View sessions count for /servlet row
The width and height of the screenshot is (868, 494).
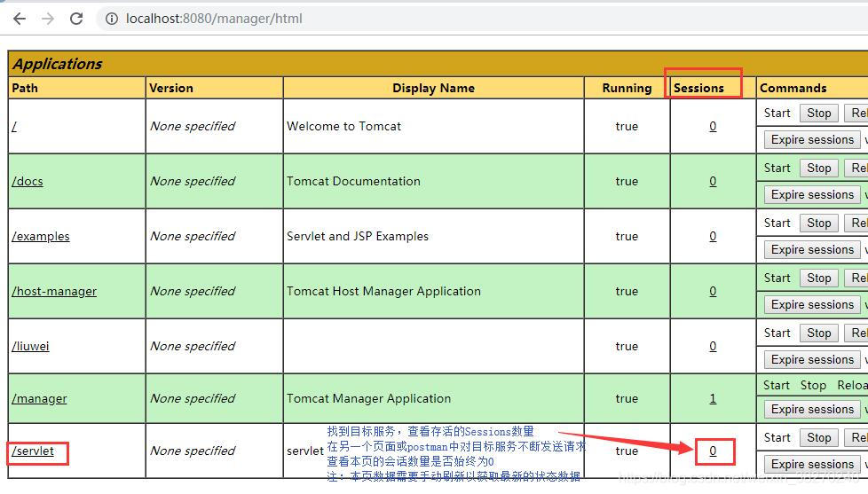[713, 451]
